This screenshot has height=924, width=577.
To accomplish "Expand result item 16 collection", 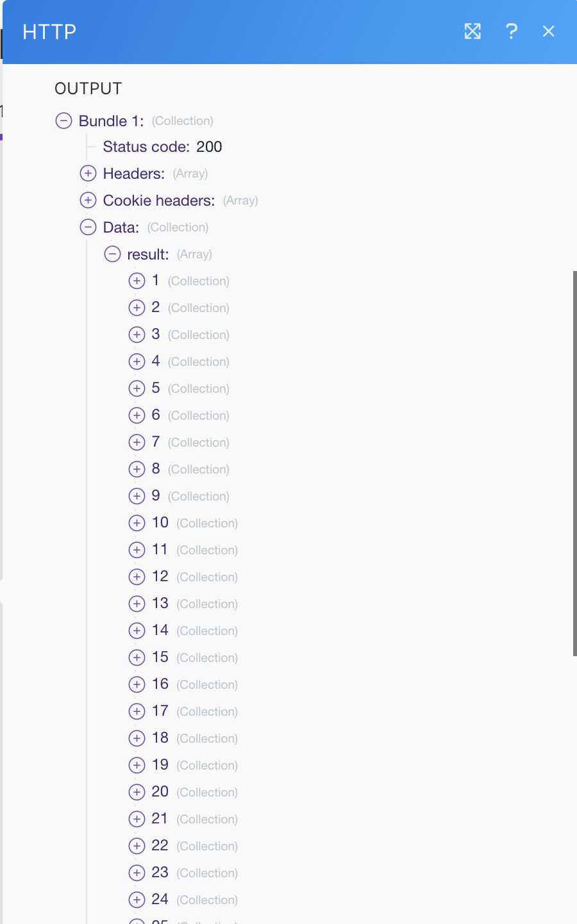I will pos(137,684).
